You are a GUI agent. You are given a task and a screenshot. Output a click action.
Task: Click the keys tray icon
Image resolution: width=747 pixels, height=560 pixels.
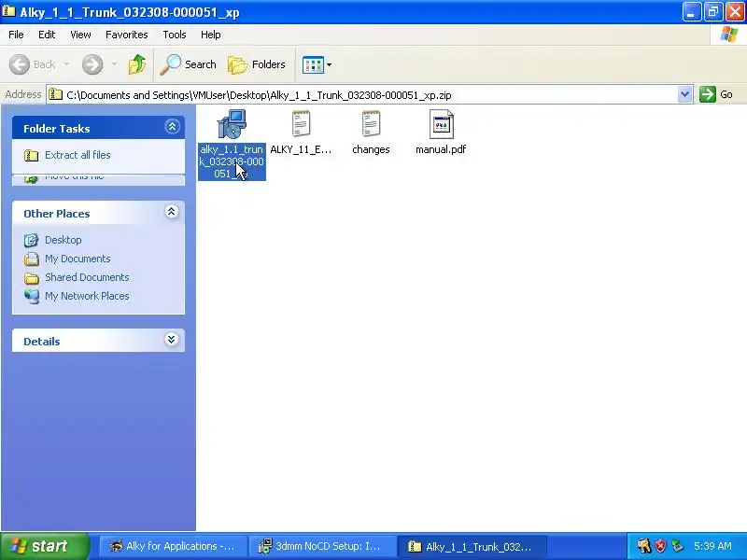(x=644, y=546)
